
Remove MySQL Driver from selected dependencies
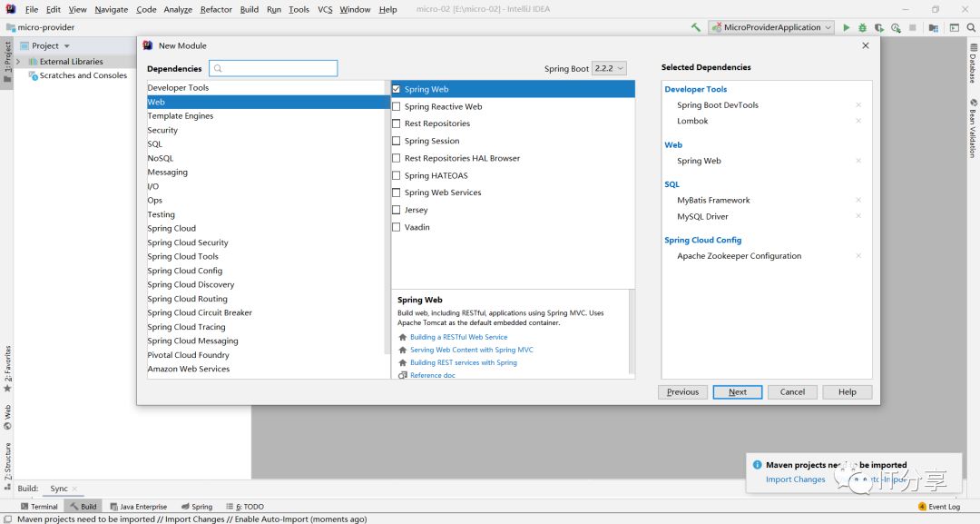click(x=858, y=216)
